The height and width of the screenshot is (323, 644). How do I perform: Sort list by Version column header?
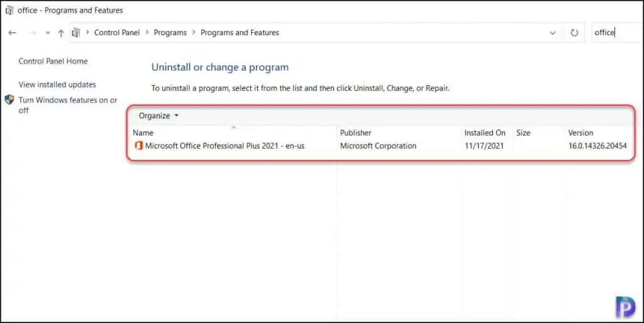[580, 133]
